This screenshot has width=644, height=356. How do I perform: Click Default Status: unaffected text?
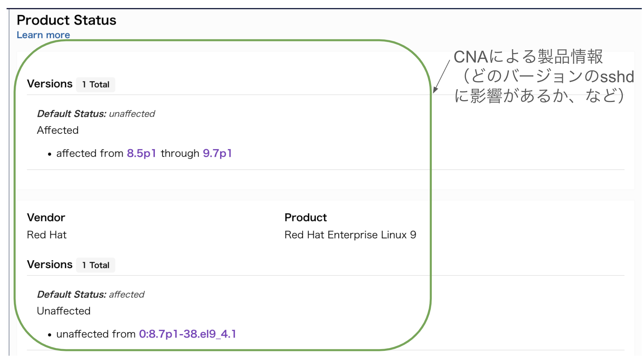(x=96, y=114)
